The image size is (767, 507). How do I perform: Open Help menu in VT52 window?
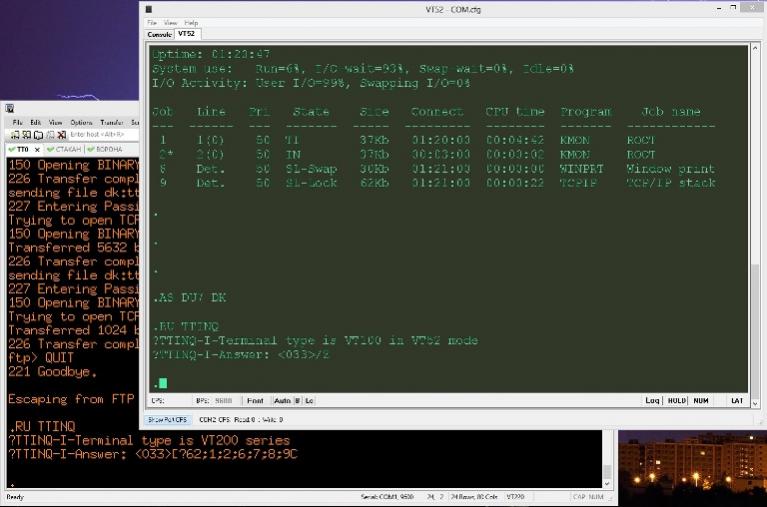click(190, 22)
